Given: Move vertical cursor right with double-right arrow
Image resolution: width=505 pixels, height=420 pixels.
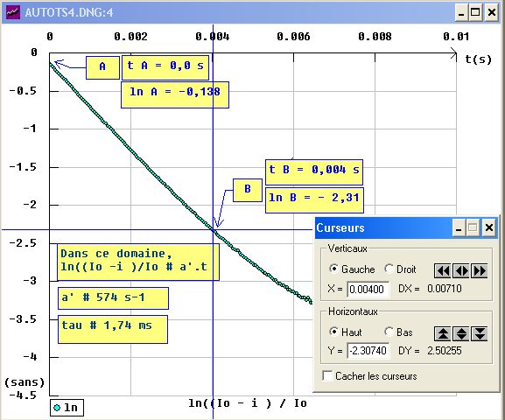Looking at the screenshot, I should tap(480, 270).
